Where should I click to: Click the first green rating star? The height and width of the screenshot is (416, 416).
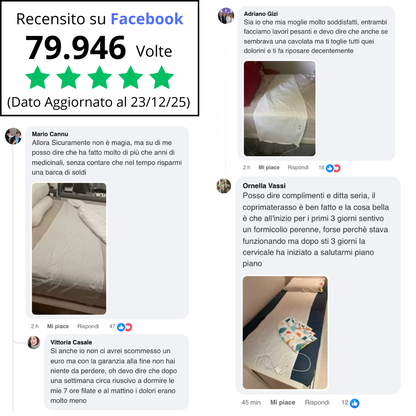click(37, 77)
